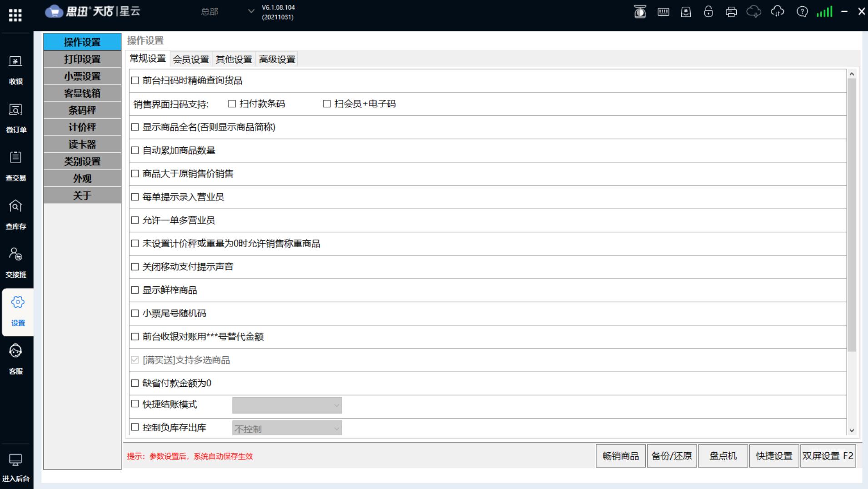868x489 pixels.
Task: Click the padlock lock-screen icon
Action: (x=708, y=12)
